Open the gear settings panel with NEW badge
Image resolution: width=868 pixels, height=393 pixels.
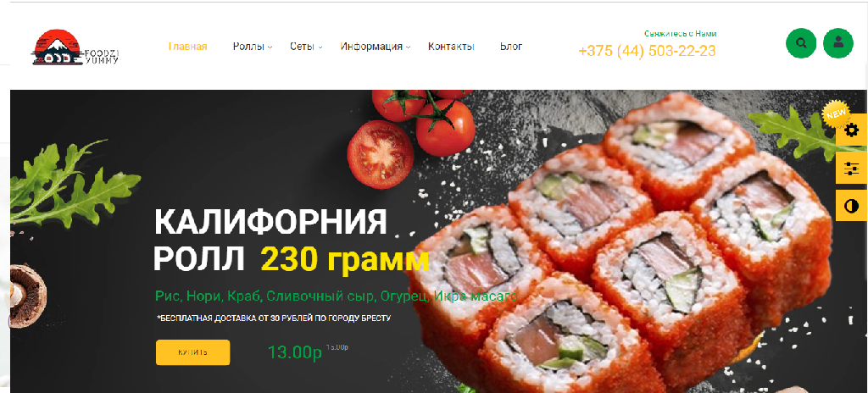pos(851,130)
